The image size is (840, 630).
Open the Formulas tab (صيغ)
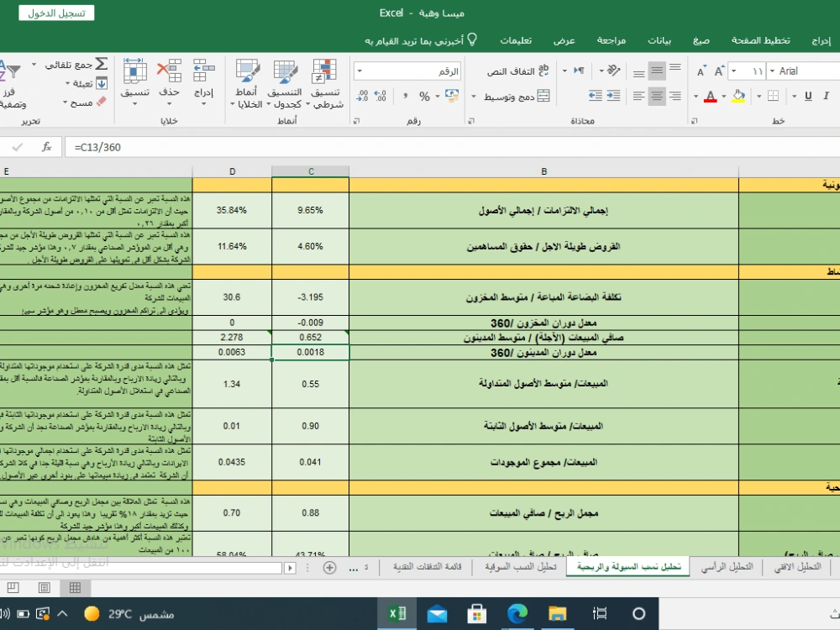(701, 40)
